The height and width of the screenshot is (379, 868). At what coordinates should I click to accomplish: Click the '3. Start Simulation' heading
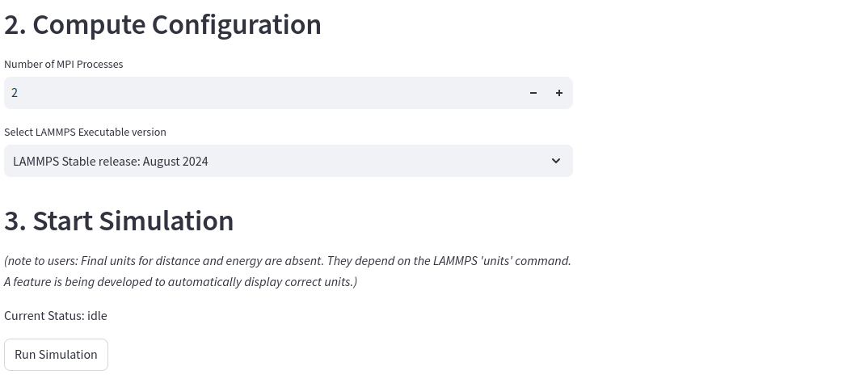coord(119,221)
